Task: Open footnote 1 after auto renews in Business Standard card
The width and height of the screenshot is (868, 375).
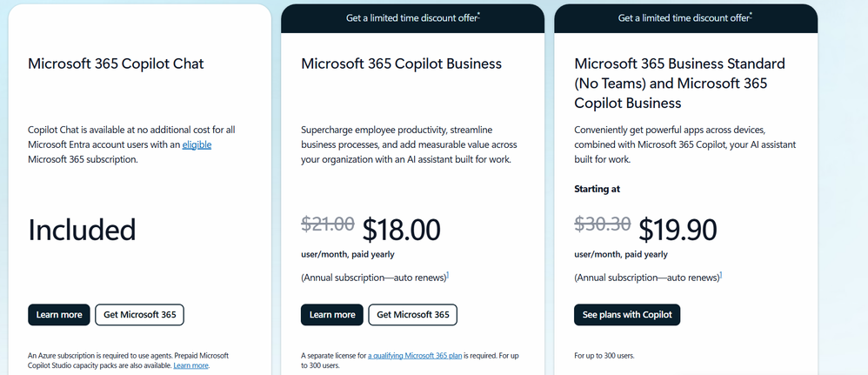Action: click(721, 275)
